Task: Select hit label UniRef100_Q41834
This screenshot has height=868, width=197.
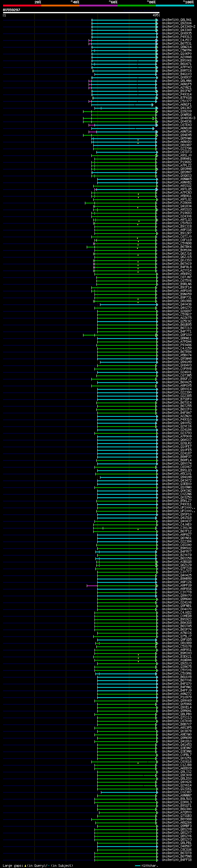Action: tap(177, 207)
